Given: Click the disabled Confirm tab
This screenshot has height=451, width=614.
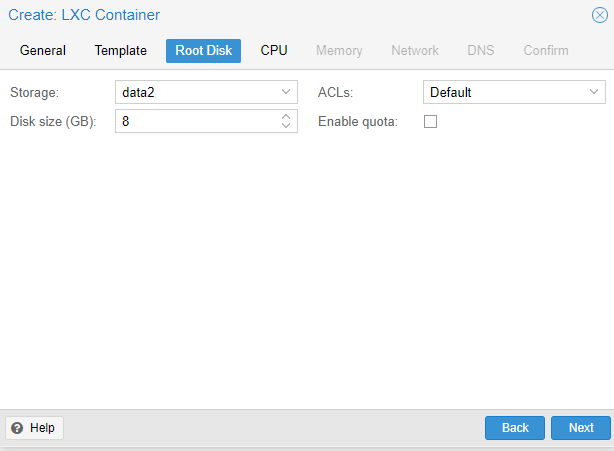Looking at the screenshot, I should (x=546, y=51).
